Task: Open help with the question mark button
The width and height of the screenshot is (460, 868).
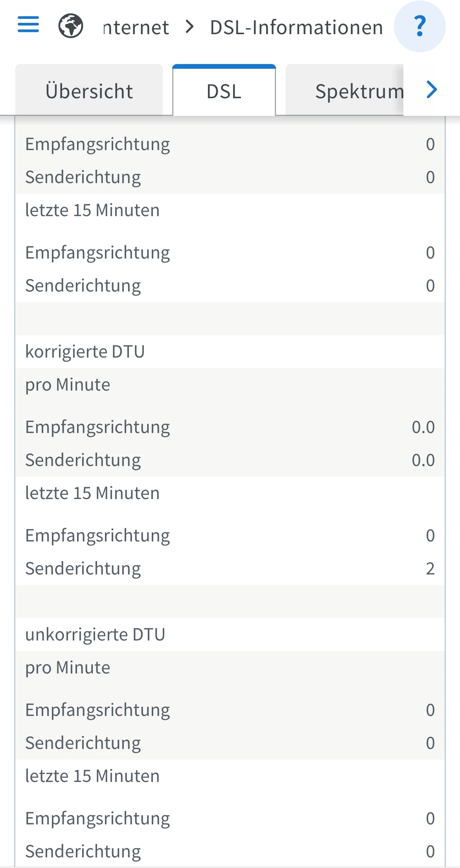Action: tap(420, 26)
